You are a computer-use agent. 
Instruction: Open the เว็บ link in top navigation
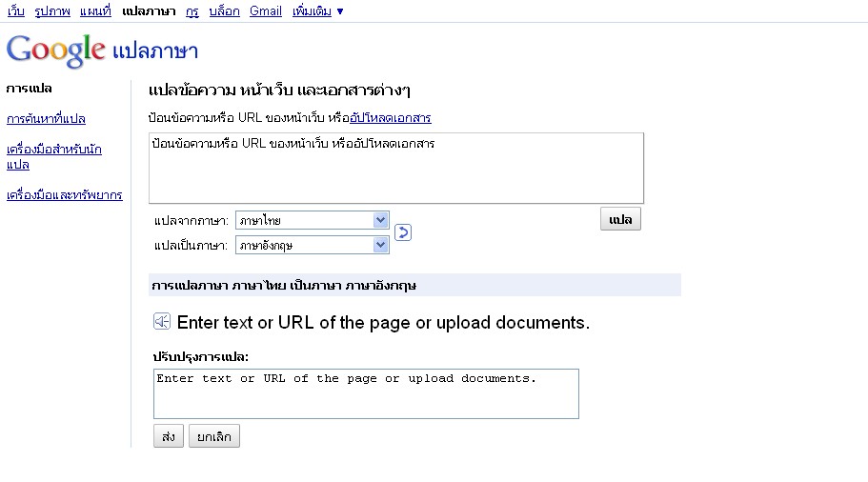coord(15,11)
